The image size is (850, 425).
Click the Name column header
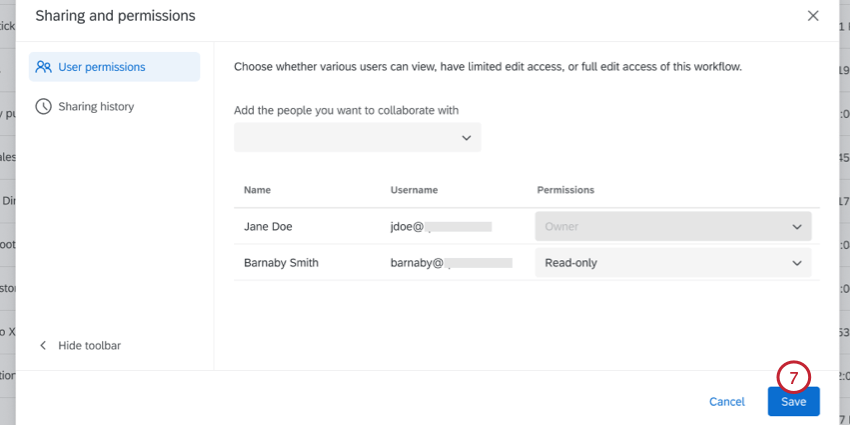click(257, 189)
